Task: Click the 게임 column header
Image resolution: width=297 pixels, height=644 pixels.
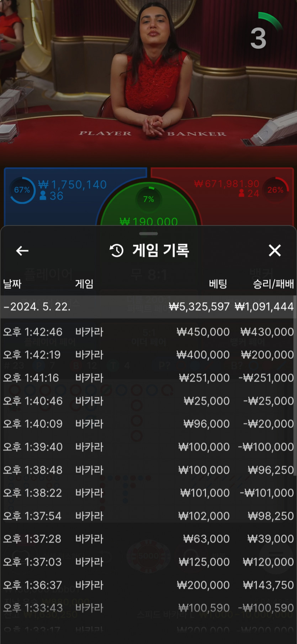Action: (x=84, y=284)
